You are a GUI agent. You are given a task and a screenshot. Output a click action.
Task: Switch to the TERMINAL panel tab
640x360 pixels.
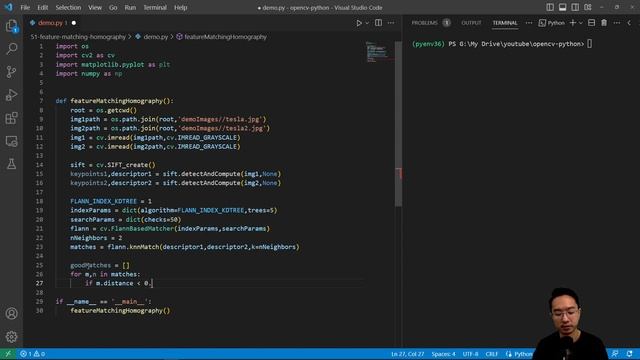(504, 23)
